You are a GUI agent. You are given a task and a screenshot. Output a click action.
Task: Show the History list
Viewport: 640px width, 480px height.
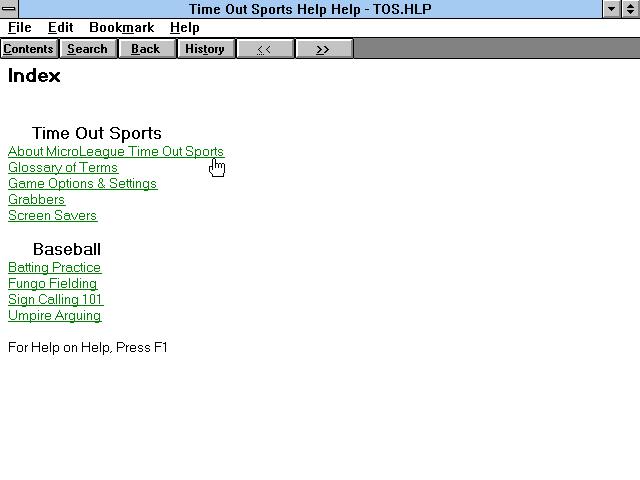click(205, 49)
